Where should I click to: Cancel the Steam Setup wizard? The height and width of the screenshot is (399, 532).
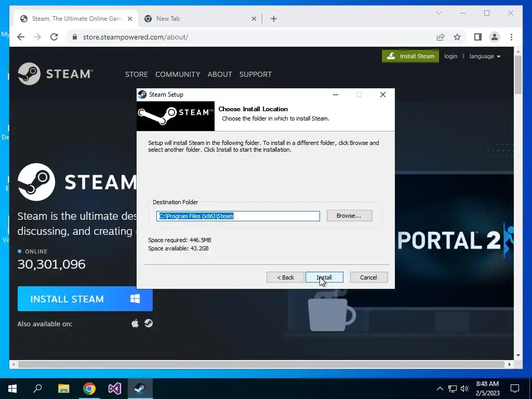368,277
